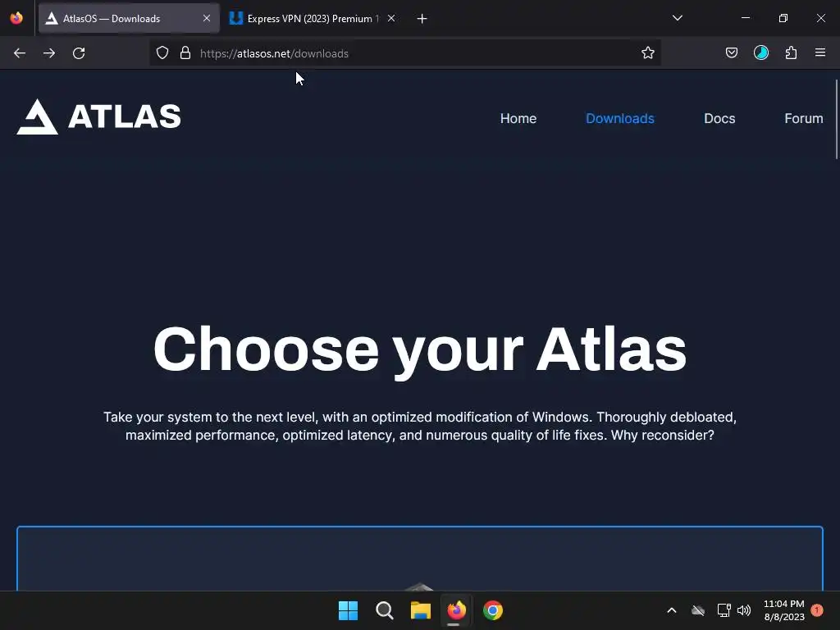The width and height of the screenshot is (840, 630).
Task: Reload the AtlasOS downloads page
Action: (79, 53)
